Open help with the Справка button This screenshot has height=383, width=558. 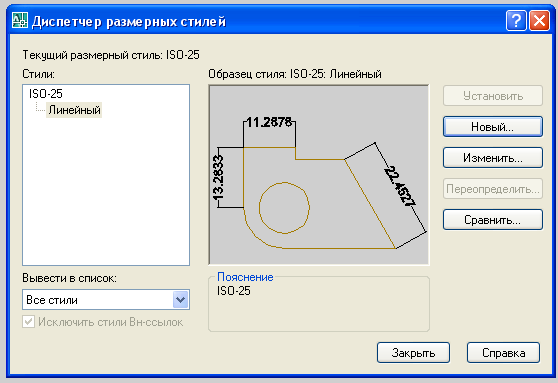[504, 353]
